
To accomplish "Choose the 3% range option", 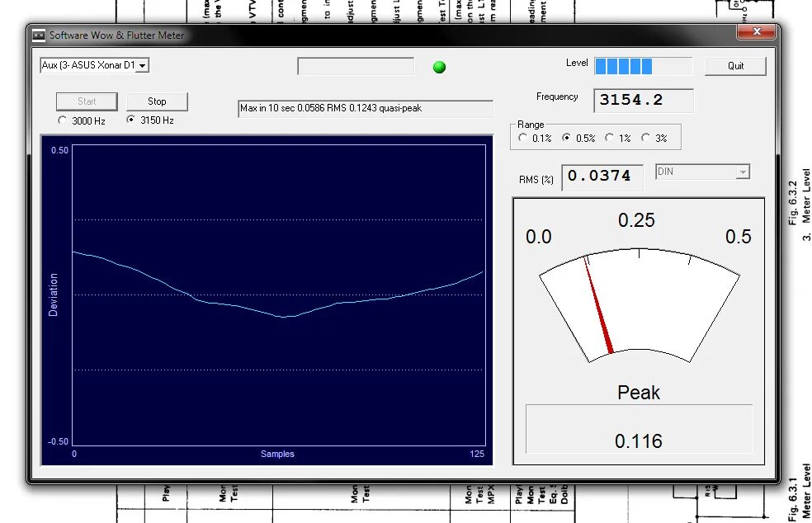I will 645,138.
